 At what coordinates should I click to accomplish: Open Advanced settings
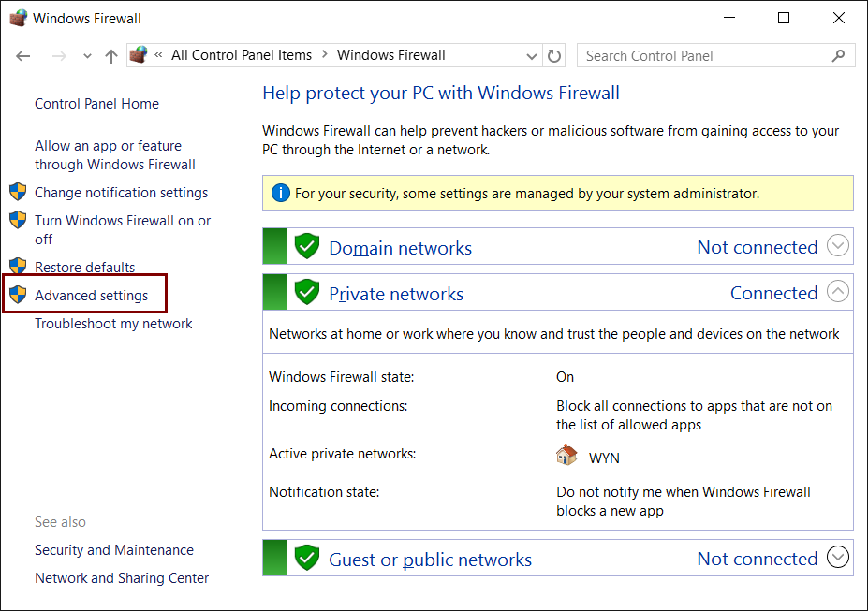(x=92, y=296)
